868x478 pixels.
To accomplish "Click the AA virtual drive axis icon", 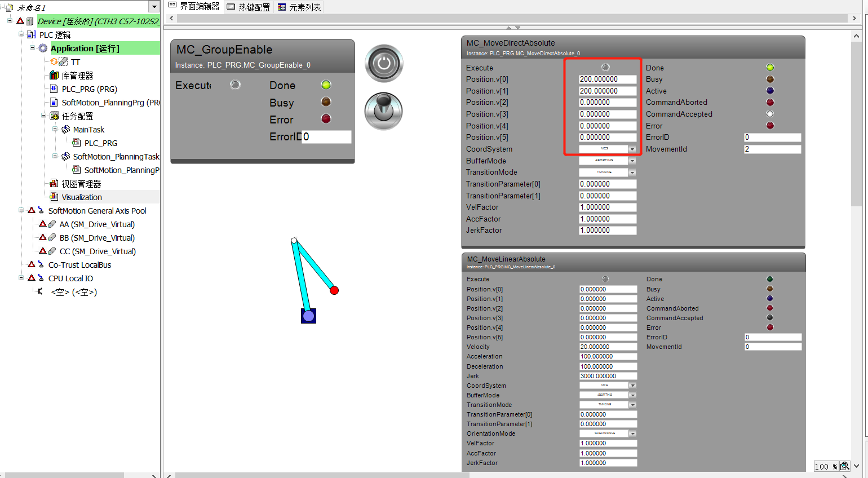I will [x=52, y=224].
